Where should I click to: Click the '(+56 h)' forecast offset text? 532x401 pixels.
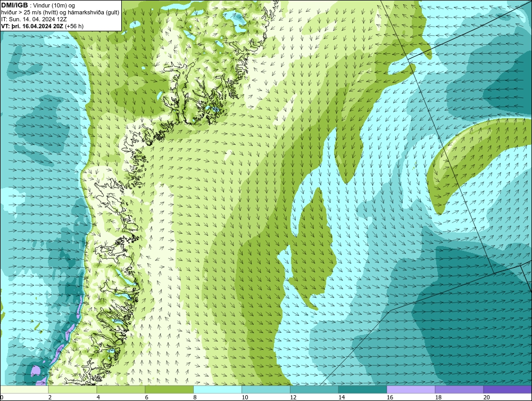[x=74, y=26]
